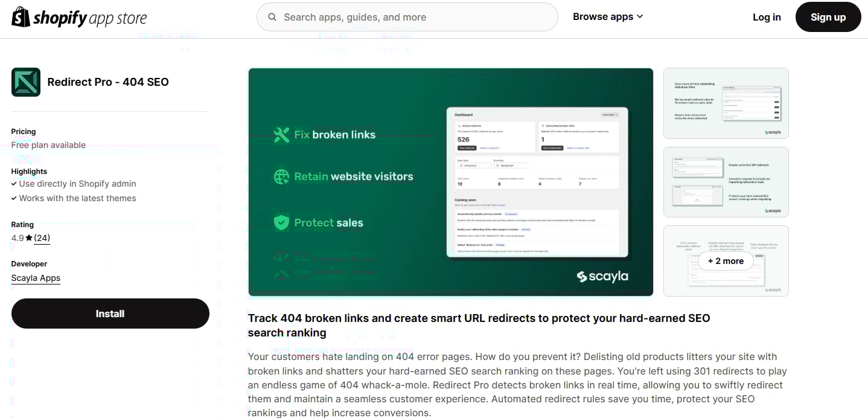This screenshot has height=418, width=868.
Task: Click the Shopify app store logo
Action: pos(78,17)
